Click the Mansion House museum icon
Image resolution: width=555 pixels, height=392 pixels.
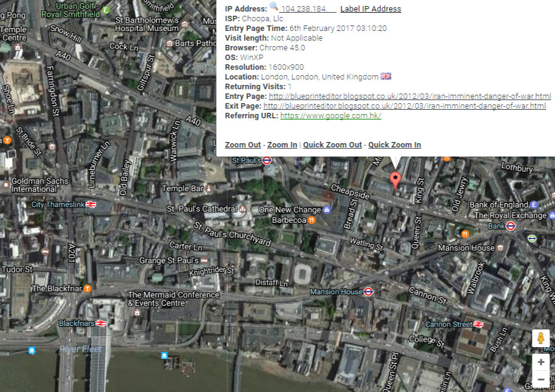click(500, 248)
